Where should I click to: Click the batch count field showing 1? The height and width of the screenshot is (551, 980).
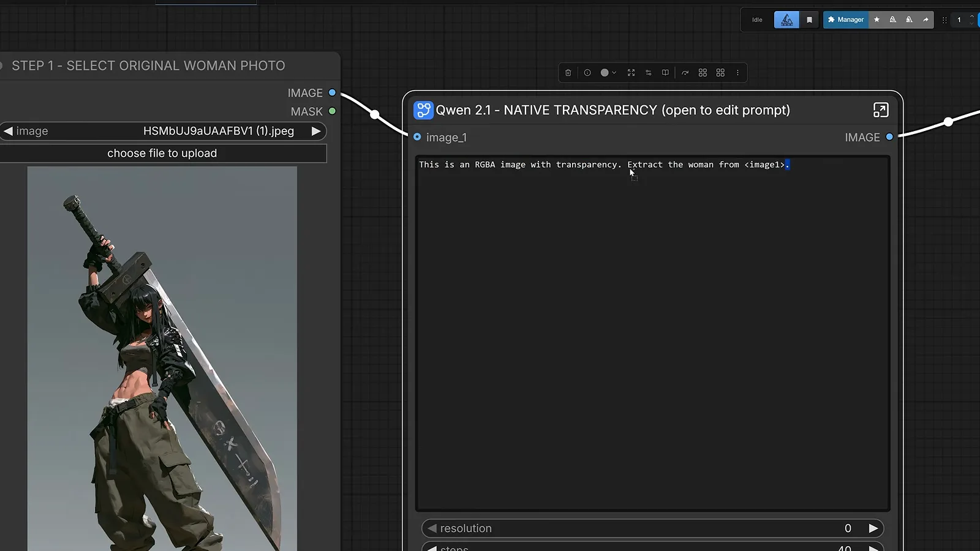coord(959,20)
